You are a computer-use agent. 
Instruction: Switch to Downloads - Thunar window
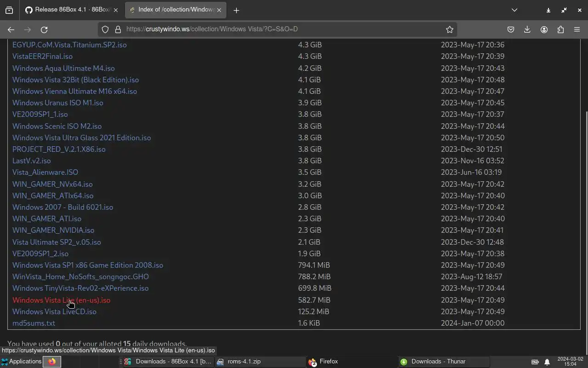coord(443,362)
